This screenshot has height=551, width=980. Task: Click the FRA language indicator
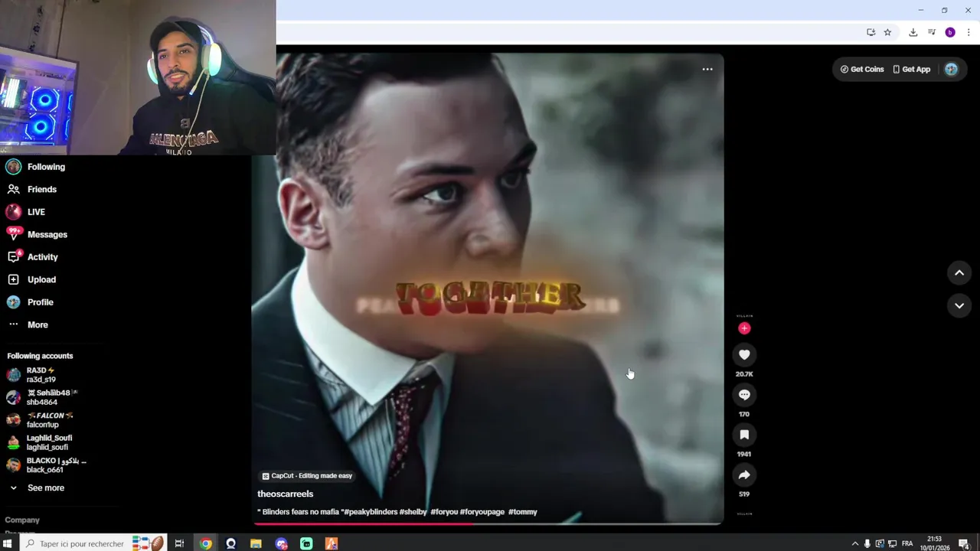907,544
